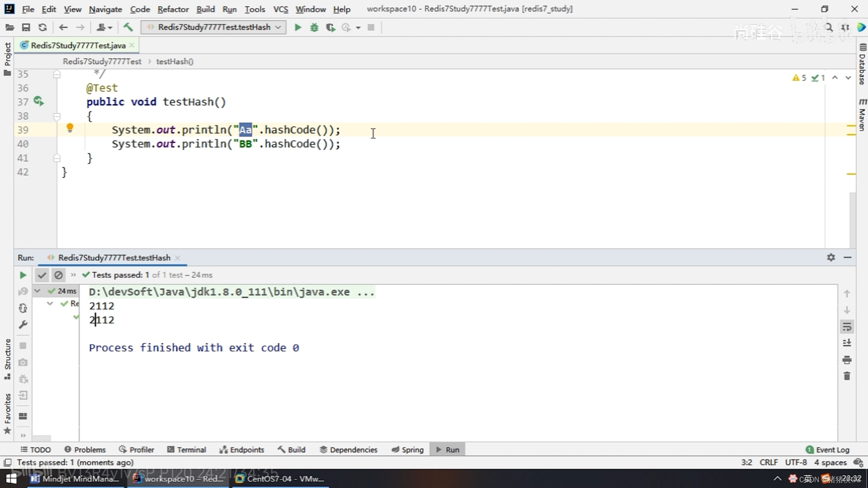Change line separator CRLF in status bar
Viewport: 868px width, 488px height.
769,463
